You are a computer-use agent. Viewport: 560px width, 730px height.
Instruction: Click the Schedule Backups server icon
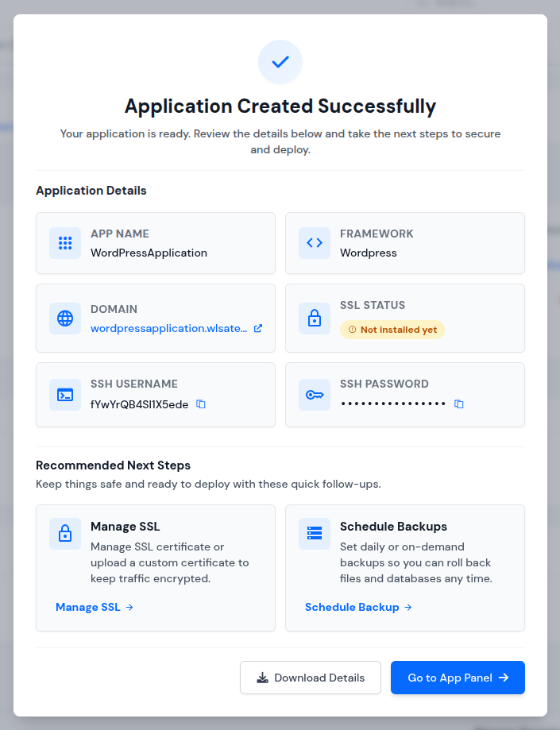314,534
